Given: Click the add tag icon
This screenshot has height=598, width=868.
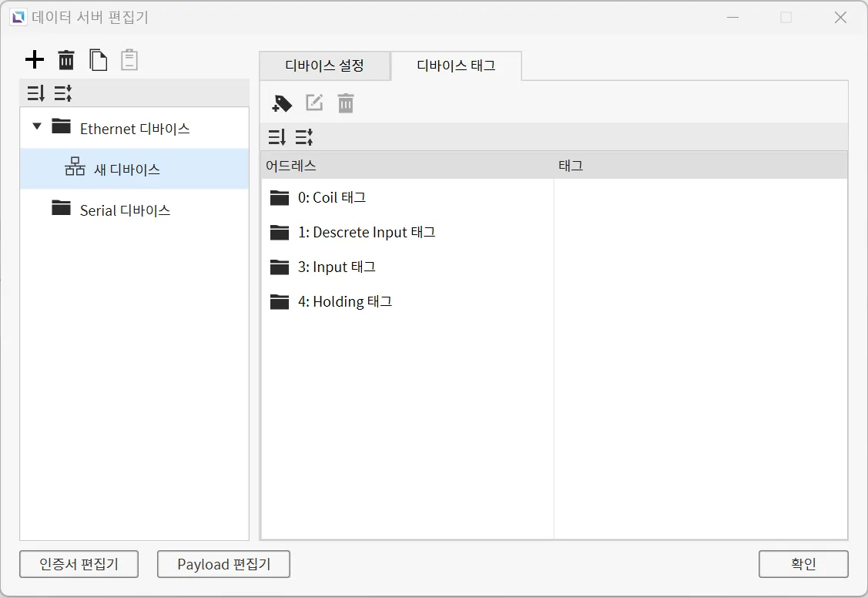Looking at the screenshot, I should (x=283, y=103).
